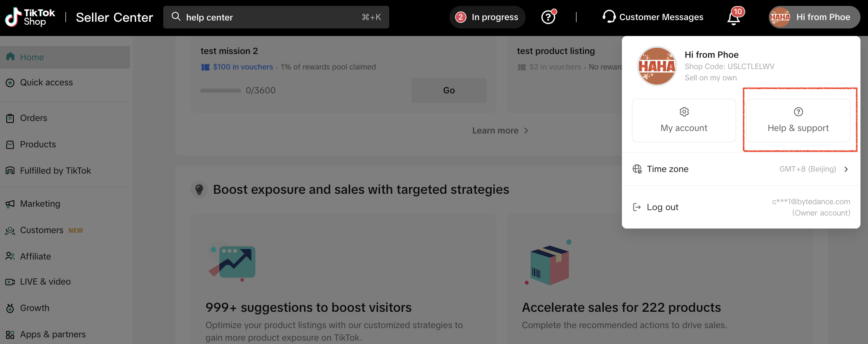Log out of the account
This screenshot has height=344, width=868.
tap(662, 207)
